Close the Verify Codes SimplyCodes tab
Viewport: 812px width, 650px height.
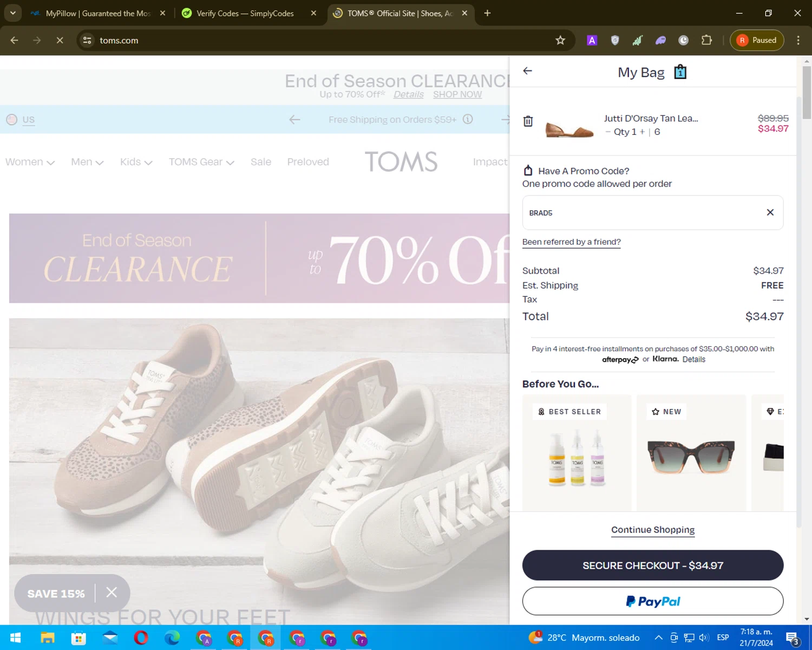[x=313, y=13]
